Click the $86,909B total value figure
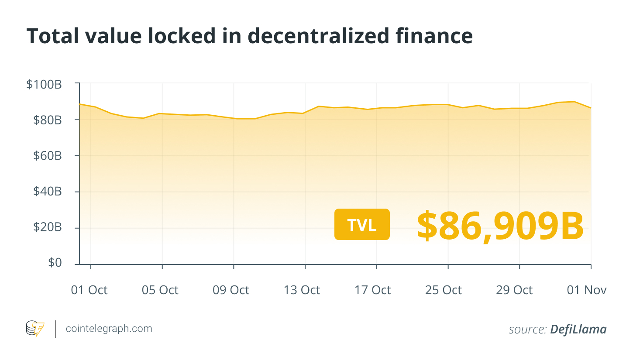633x364 pixels. pyautogui.click(x=500, y=226)
